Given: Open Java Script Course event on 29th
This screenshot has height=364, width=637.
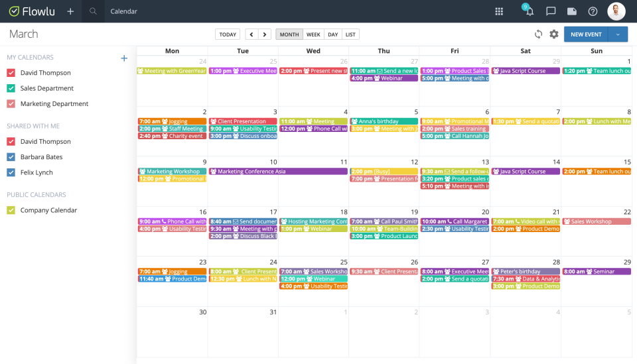Looking at the screenshot, I should click(526, 70).
